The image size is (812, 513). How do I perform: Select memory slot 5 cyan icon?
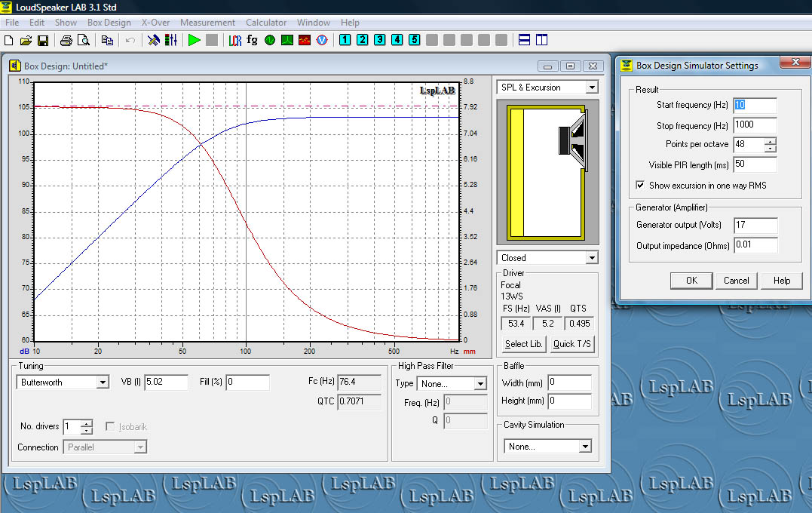[x=414, y=40]
